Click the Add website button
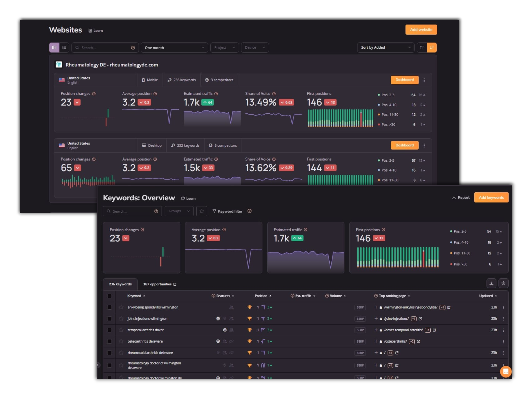 (x=421, y=30)
